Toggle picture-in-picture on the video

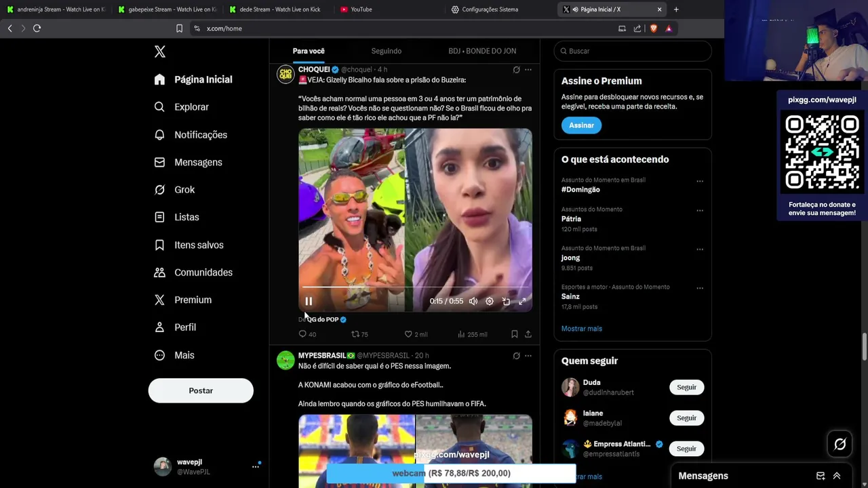point(506,301)
